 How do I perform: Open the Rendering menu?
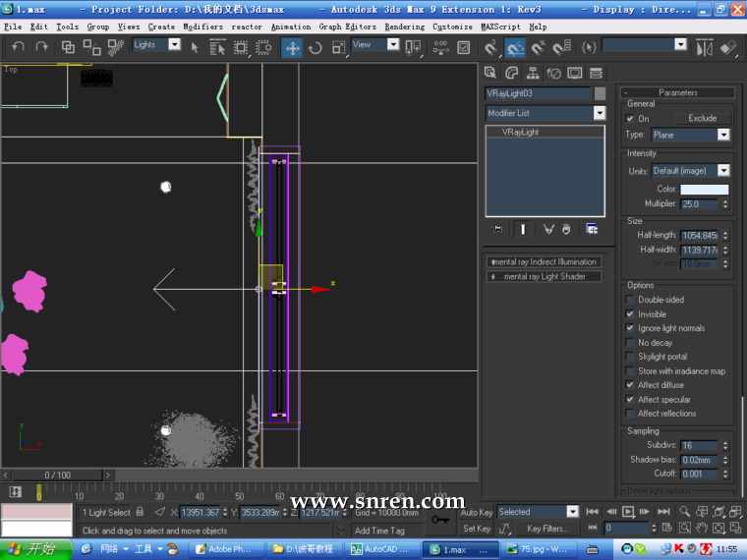[404, 27]
